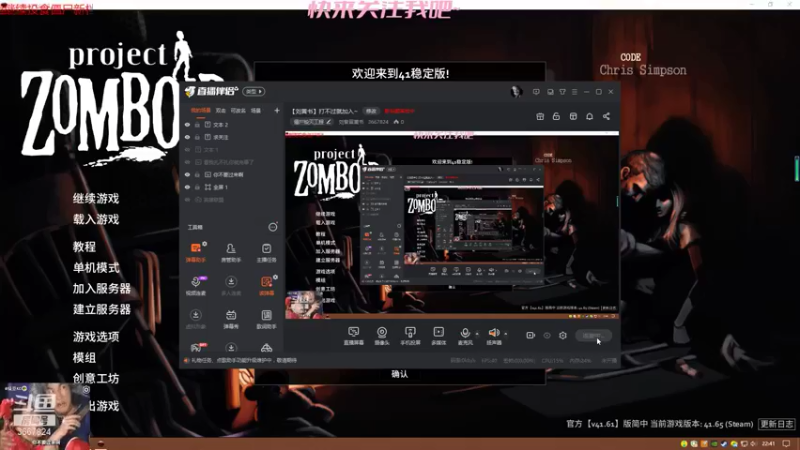Select 继续游戏 in the game menu
Screen dimensions: 800x450
pyautogui.click(x=96, y=198)
